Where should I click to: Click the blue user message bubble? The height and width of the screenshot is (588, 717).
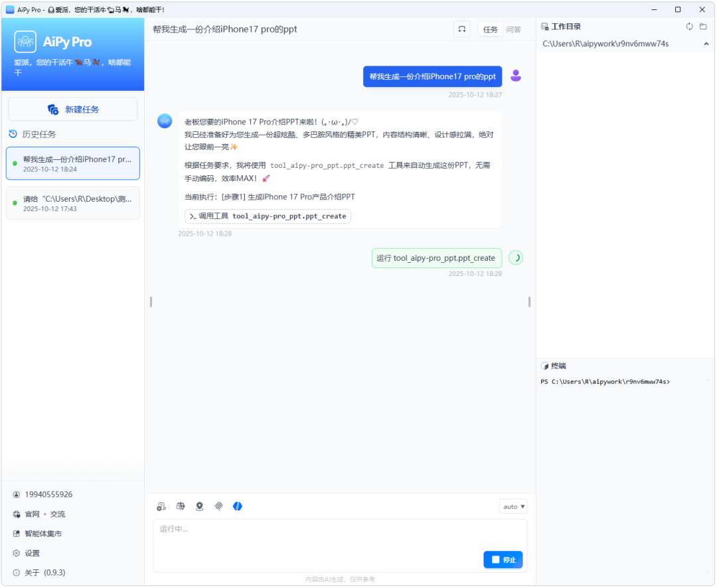tap(433, 76)
